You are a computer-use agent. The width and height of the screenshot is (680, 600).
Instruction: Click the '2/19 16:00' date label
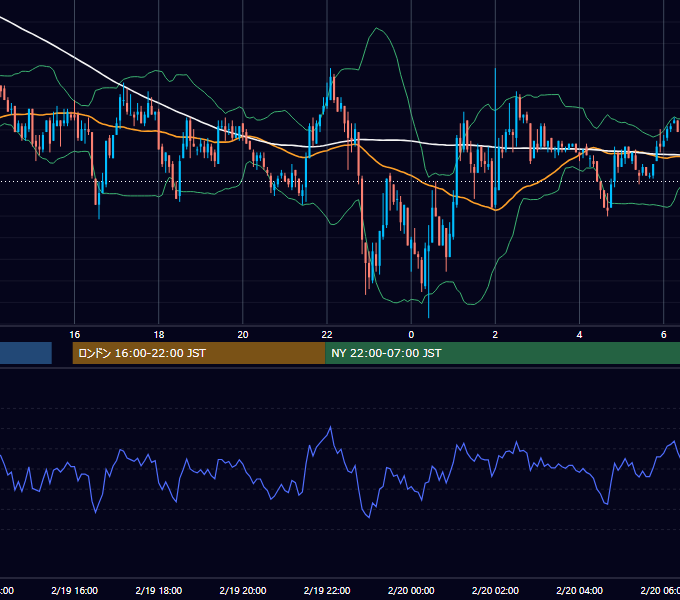[75, 590]
